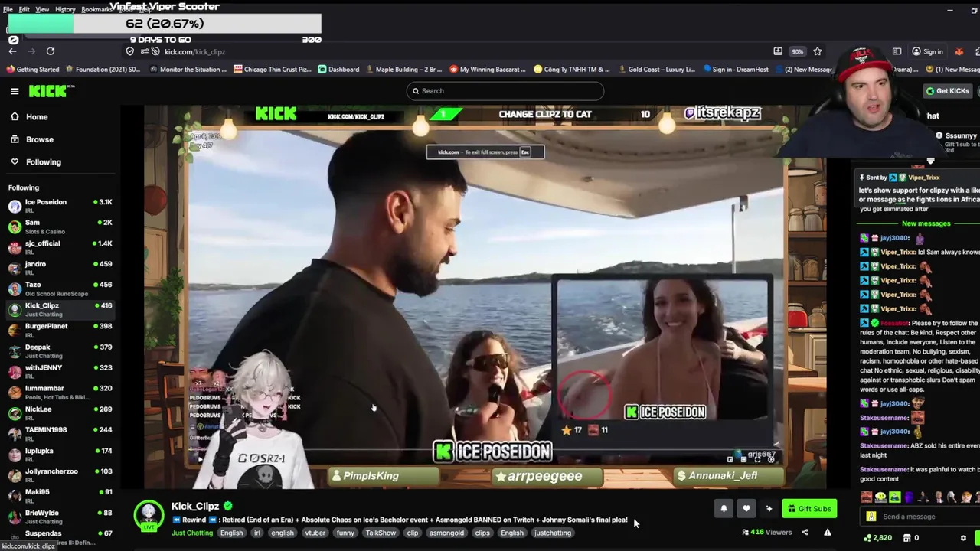The image size is (980, 551).
Task: Open Maki95 channel in sidebar
Action: [x=60, y=495]
